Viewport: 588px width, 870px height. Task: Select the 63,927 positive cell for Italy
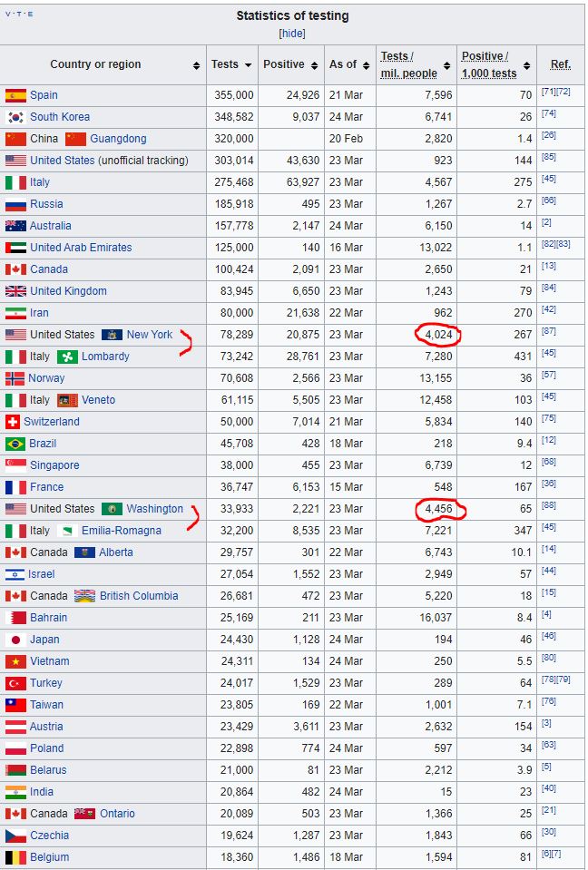pyautogui.click(x=303, y=182)
